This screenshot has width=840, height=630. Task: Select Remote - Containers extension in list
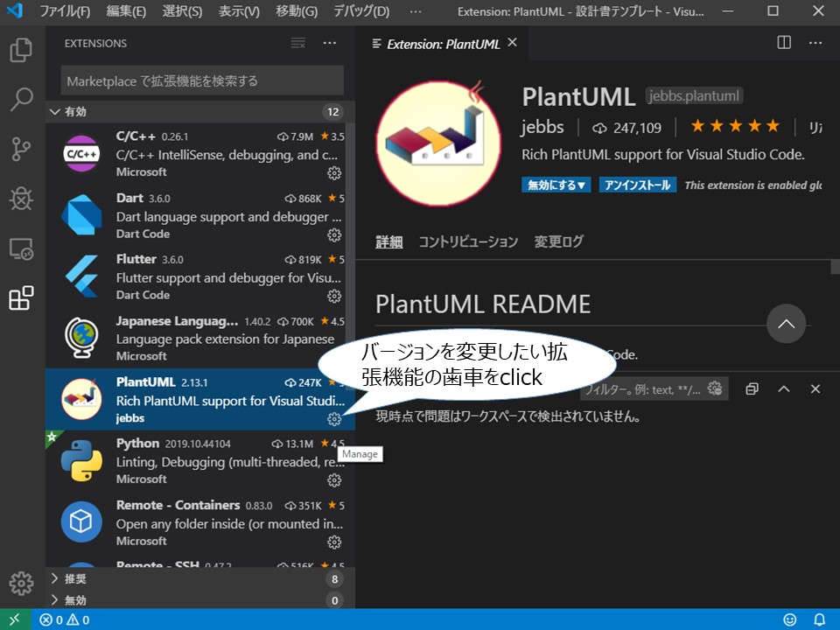(x=200, y=521)
